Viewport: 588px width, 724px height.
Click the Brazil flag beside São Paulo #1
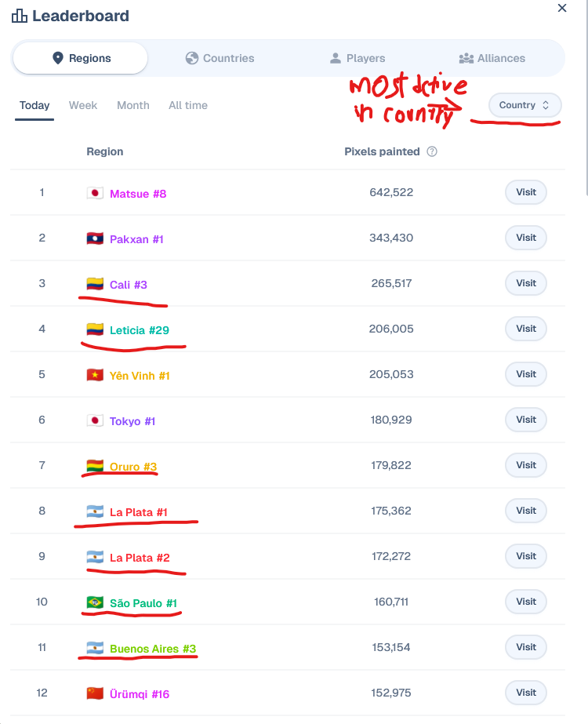coord(95,602)
